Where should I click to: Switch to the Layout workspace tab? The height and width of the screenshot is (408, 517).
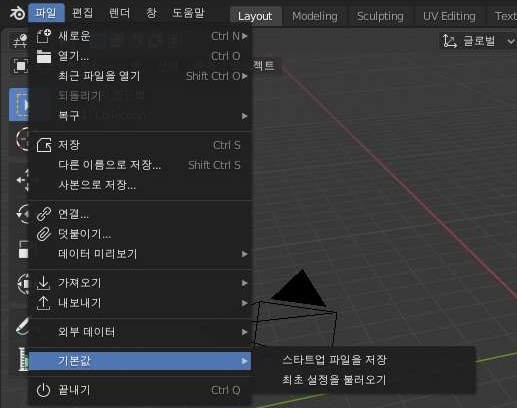tap(255, 16)
